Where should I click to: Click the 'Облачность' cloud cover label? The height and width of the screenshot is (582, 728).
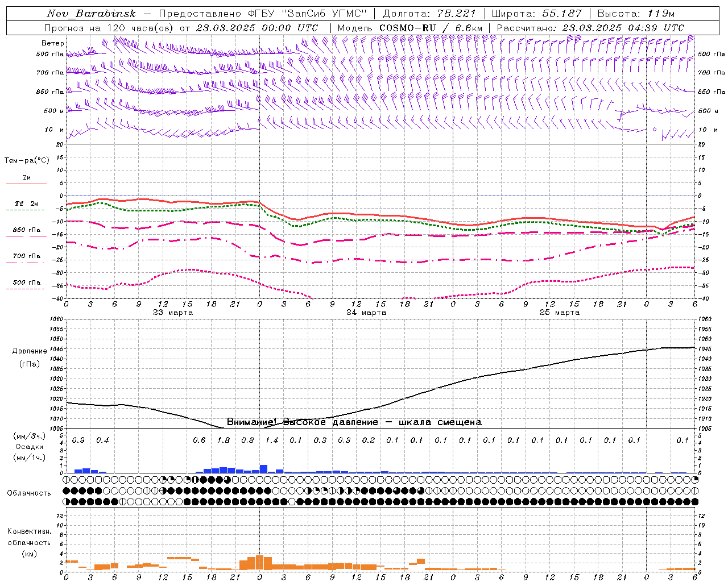click(29, 493)
